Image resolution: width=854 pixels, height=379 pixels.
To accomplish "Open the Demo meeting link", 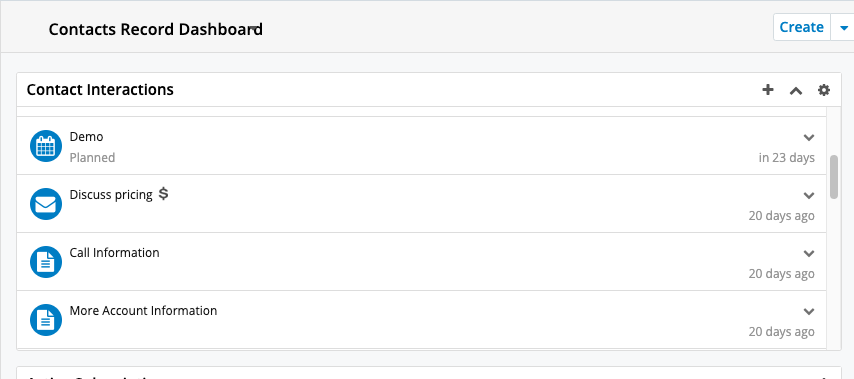I will 86,137.
